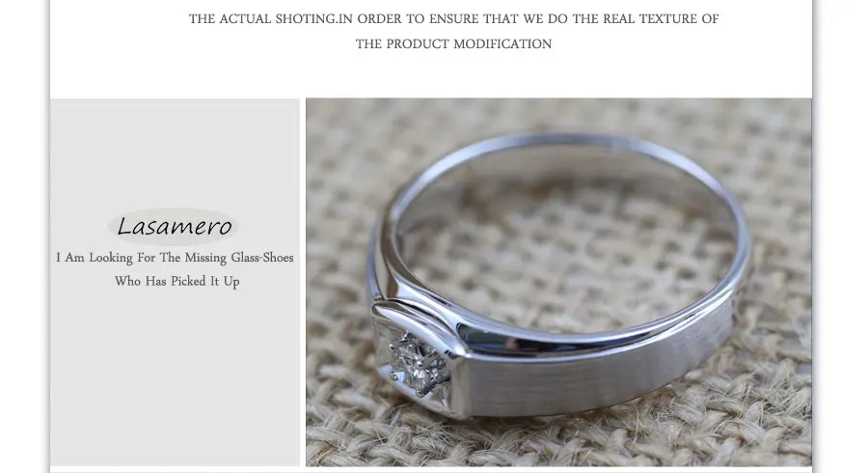868x473 pixels.
Task: Open the silver ring product photo
Action: [x=558, y=282]
